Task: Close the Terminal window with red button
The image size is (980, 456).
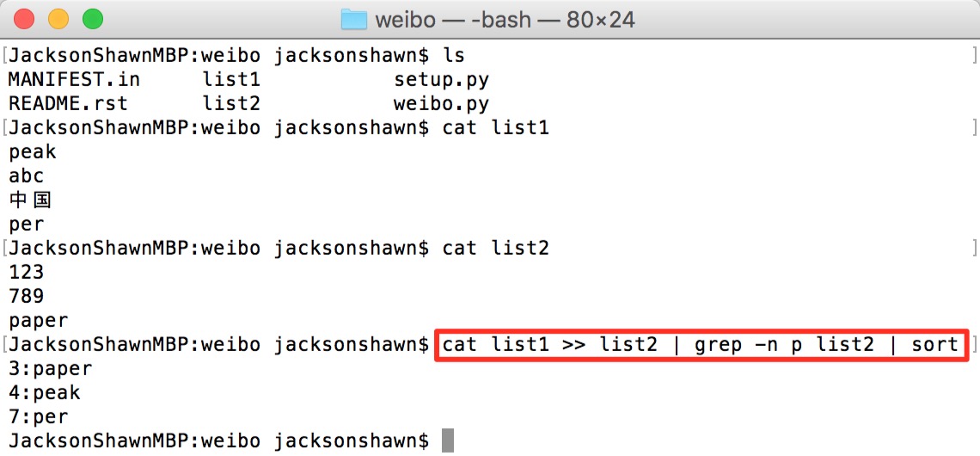Action: pyautogui.click(x=25, y=18)
